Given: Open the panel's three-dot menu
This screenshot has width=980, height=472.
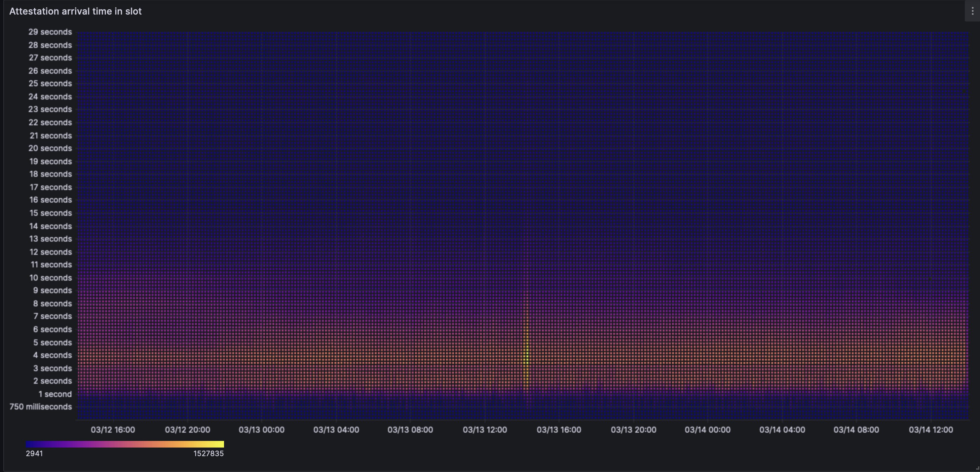Looking at the screenshot, I should (972, 12).
